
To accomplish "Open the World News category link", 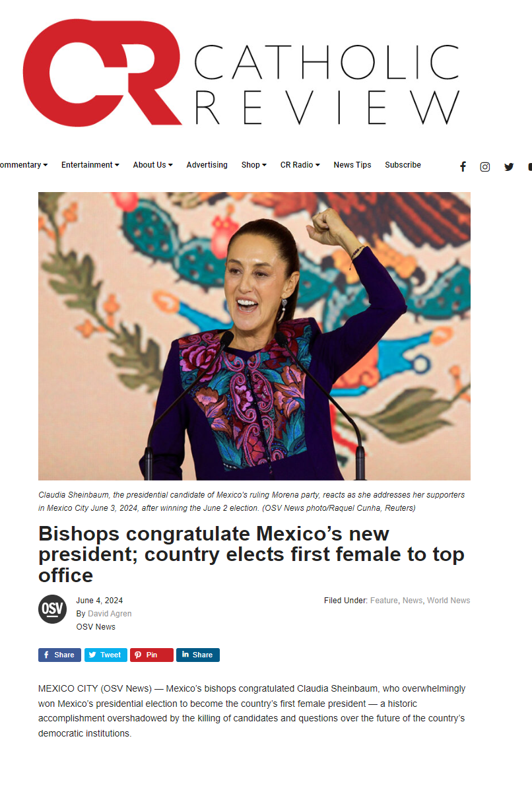I will click(448, 601).
